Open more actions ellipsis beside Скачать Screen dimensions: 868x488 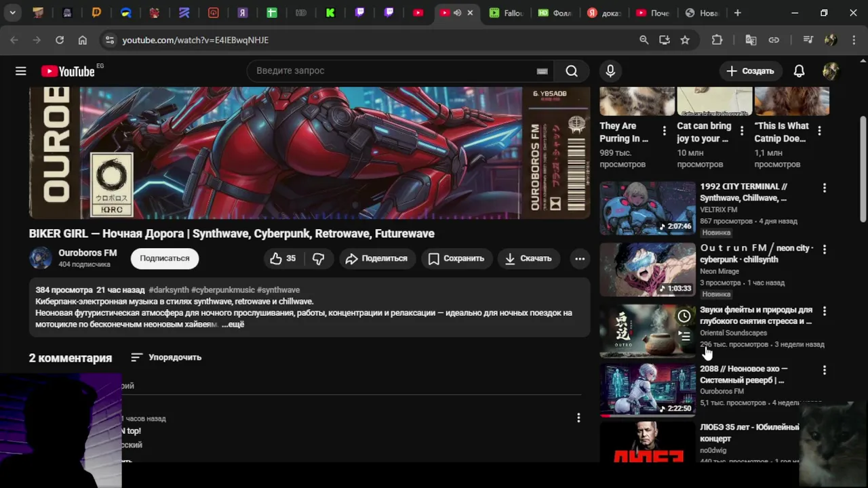(580, 258)
